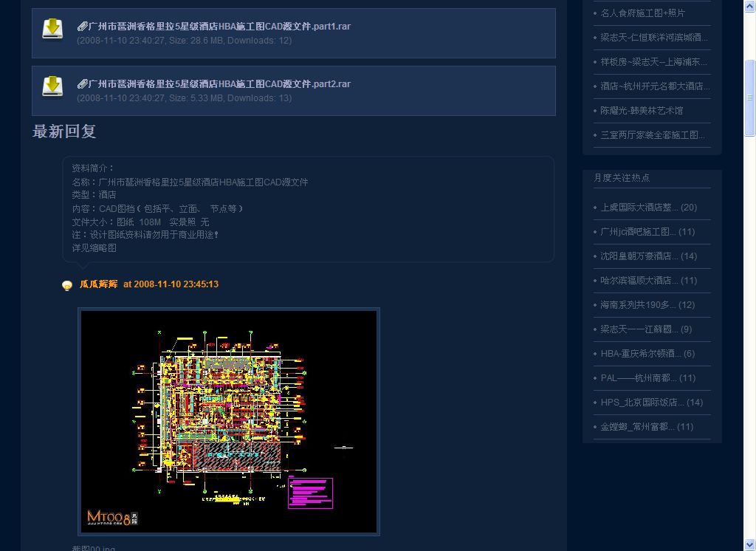Open hot topic 上虞国际大酒店整... (20)
The image size is (756, 551).
click(648, 208)
